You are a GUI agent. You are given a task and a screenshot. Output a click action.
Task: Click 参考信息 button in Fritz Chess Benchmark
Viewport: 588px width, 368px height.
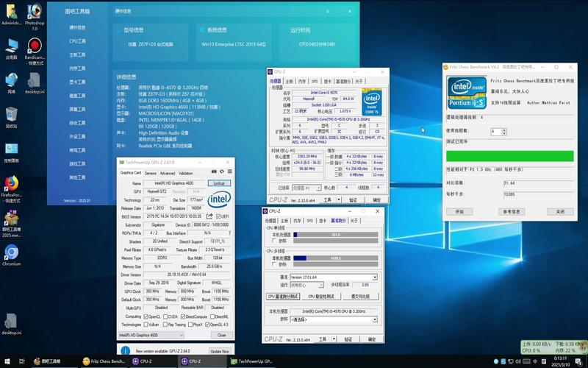511,211
